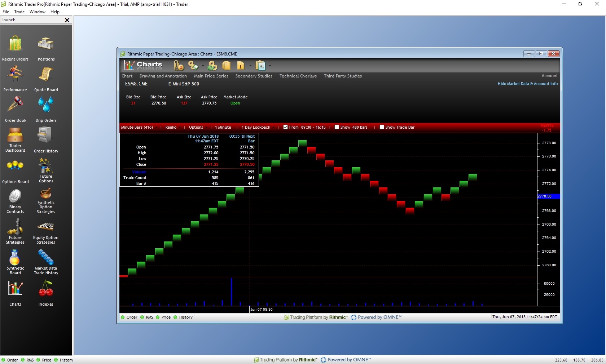The image size is (606, 364).
Task: Click the Account button
Action: [x=549, y=76]
